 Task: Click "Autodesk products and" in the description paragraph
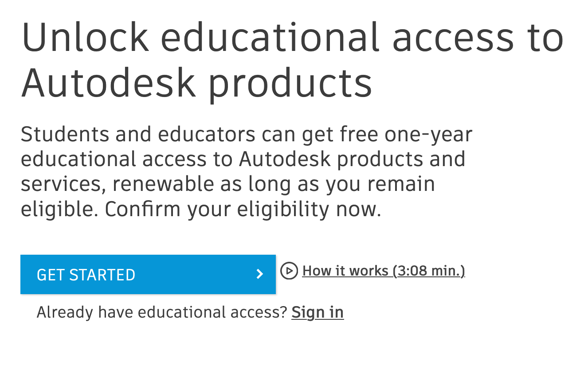352,159
